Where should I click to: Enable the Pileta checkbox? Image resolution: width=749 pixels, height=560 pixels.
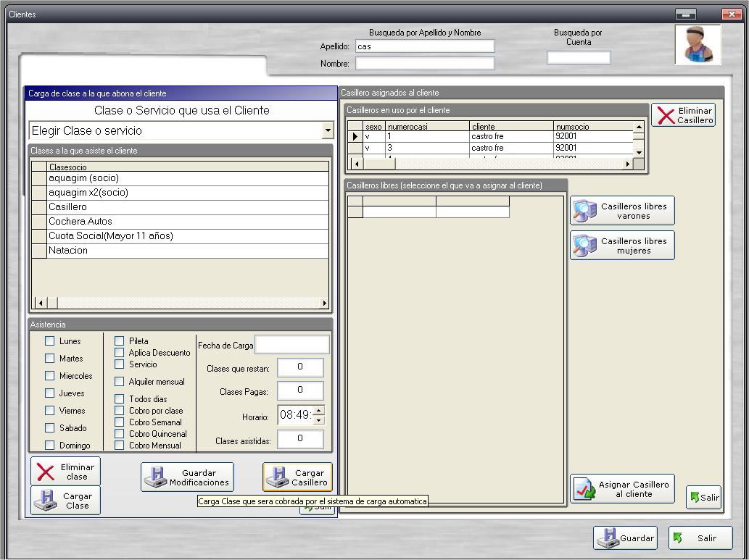pos(120,341)
